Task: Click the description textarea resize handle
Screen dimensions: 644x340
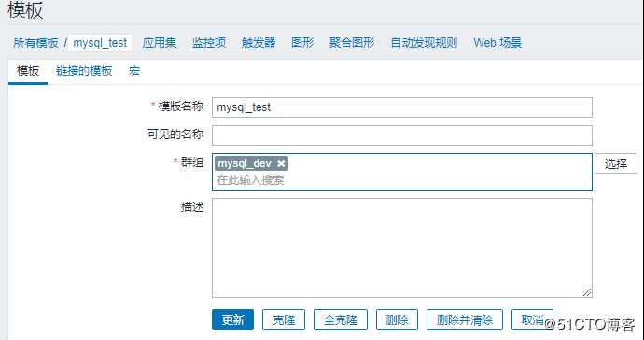Action: click(587, 292)
